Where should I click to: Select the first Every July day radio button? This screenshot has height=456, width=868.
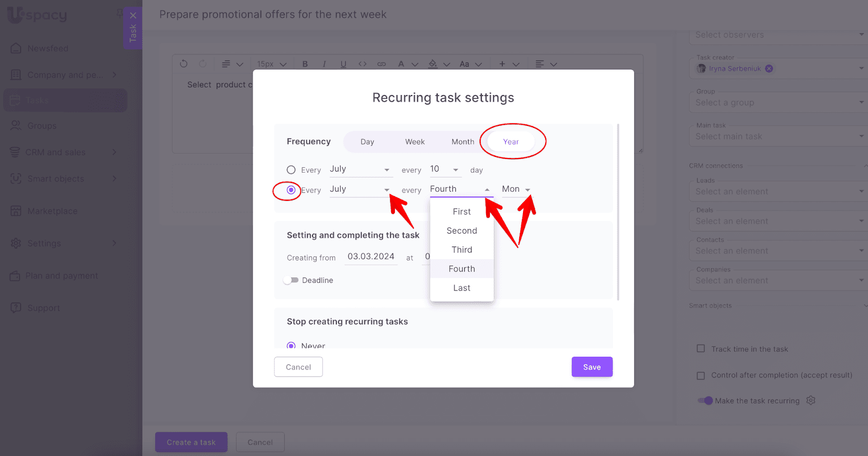[291, 170]
